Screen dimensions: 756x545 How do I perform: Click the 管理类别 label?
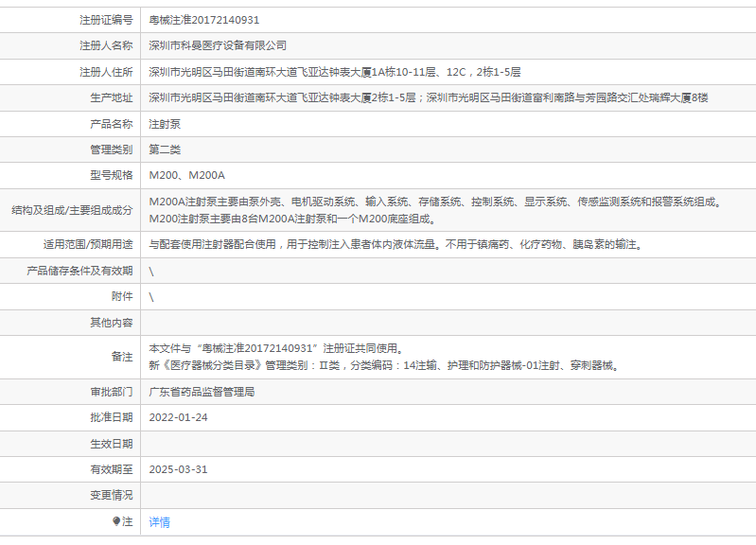[x=112, y=149]
